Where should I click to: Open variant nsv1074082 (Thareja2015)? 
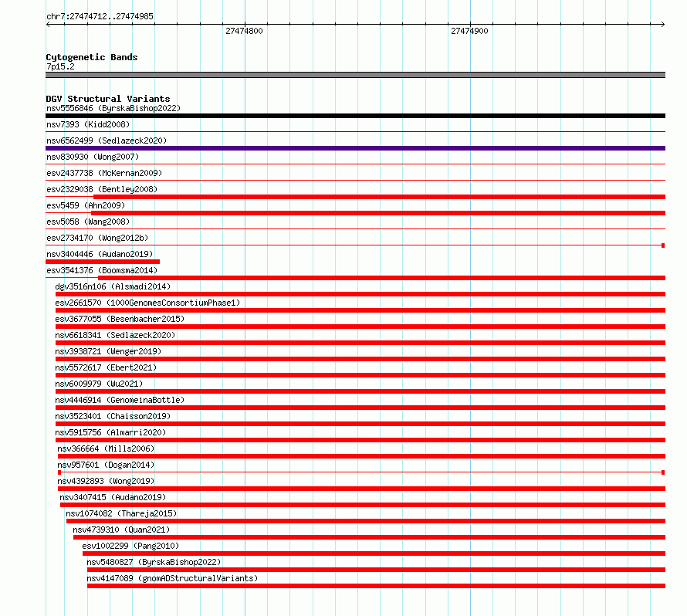coord(121,513)
